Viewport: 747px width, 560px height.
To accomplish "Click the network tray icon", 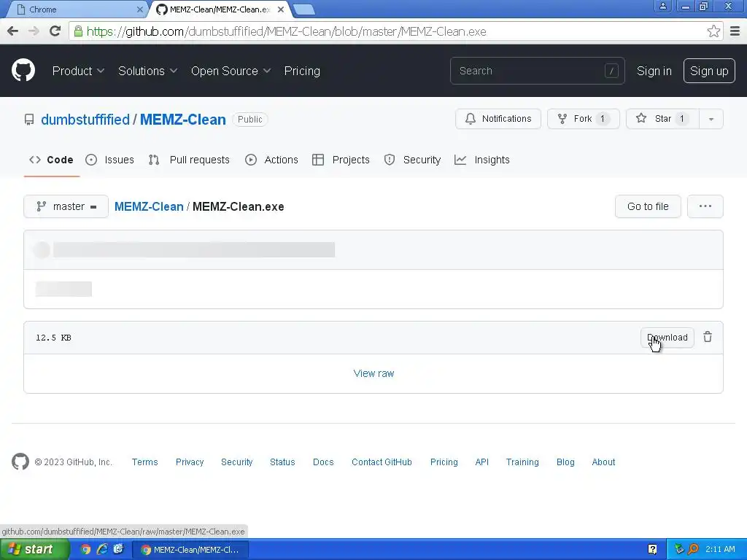I will (x=679, y=549).
